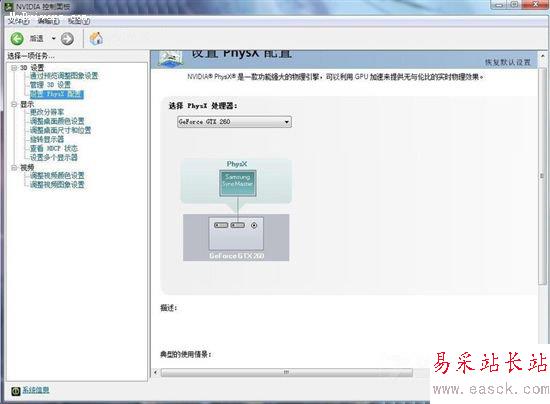550x404 pixels.
Task: Open the 系统信息 link
Action: tap(36, 390)
